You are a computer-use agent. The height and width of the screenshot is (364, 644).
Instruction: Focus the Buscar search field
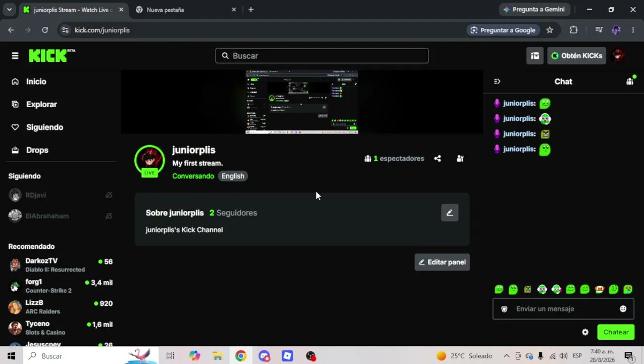coord(322,56)
